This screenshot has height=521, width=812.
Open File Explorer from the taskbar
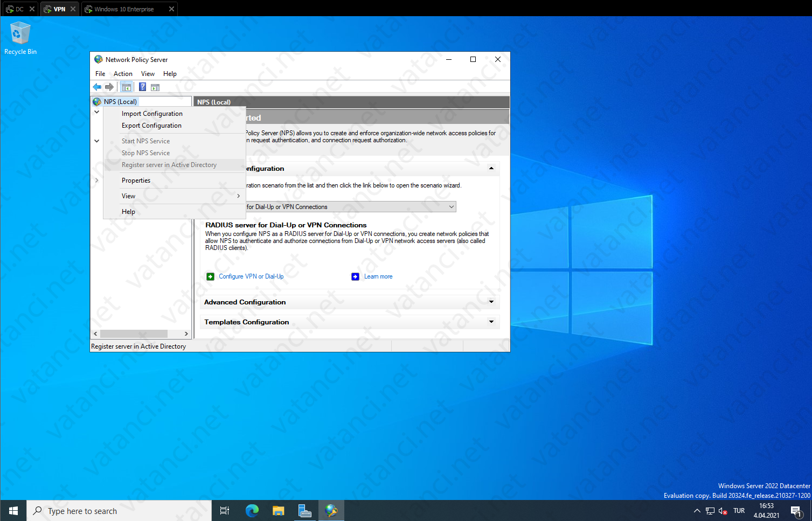278,510
